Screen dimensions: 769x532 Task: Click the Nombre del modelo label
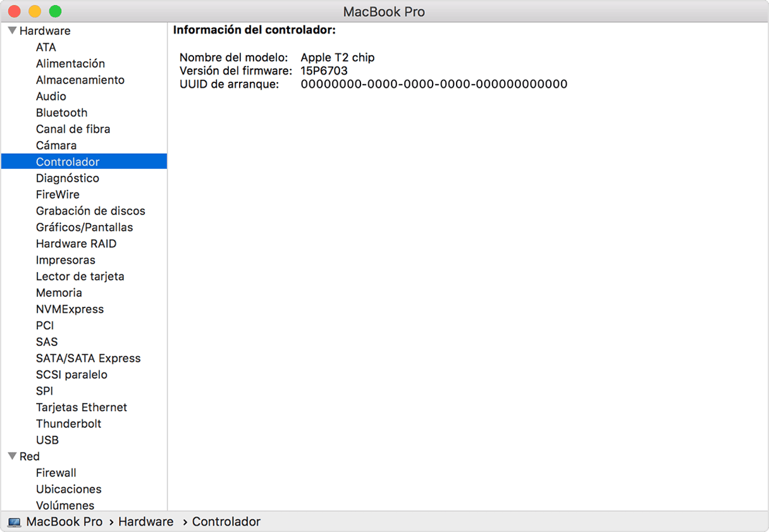pos(233,58)
